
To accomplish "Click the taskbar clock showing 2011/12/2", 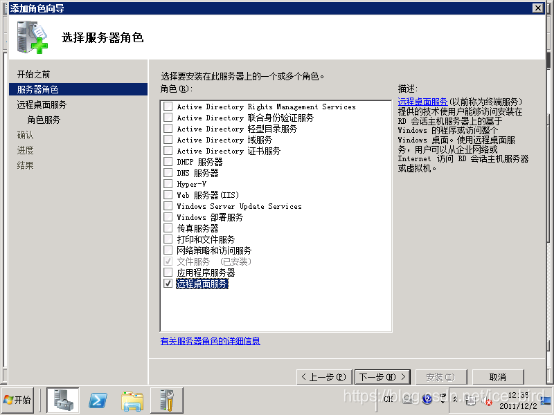I will pos(518,401).
